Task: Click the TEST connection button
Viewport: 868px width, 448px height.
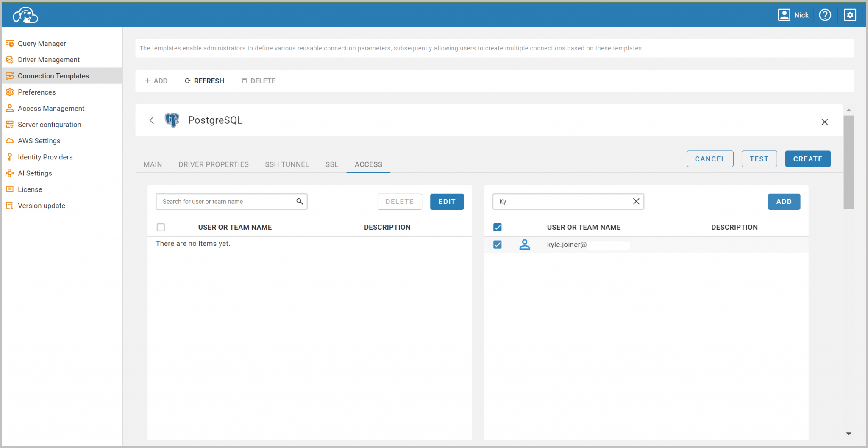Action: pyautogui.click(x=759, y=159)
